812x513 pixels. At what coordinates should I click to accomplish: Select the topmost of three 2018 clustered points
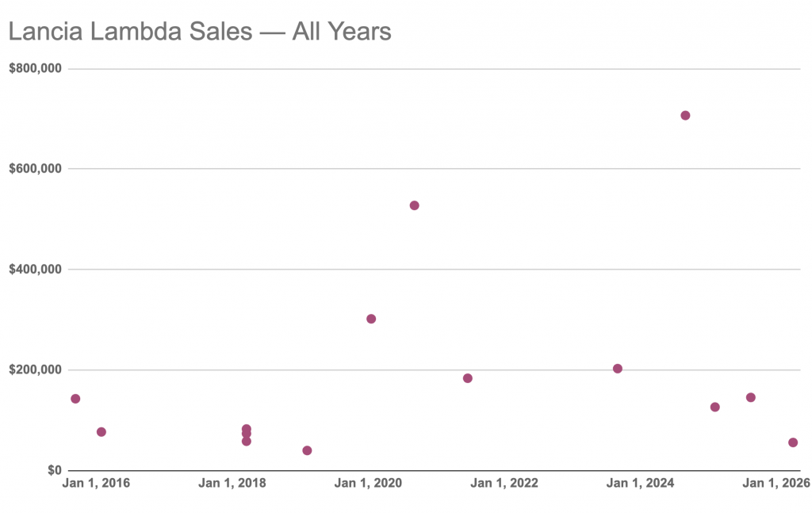click(x=247, y=429)
